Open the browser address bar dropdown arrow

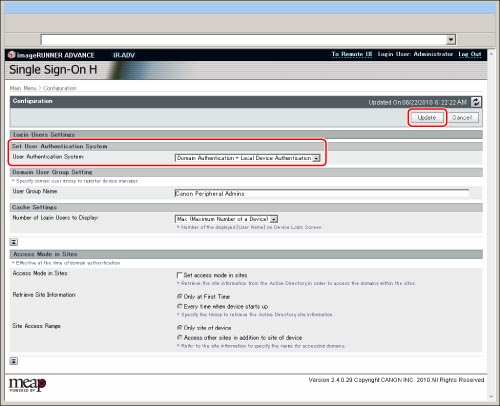click(x=451, y=40)
